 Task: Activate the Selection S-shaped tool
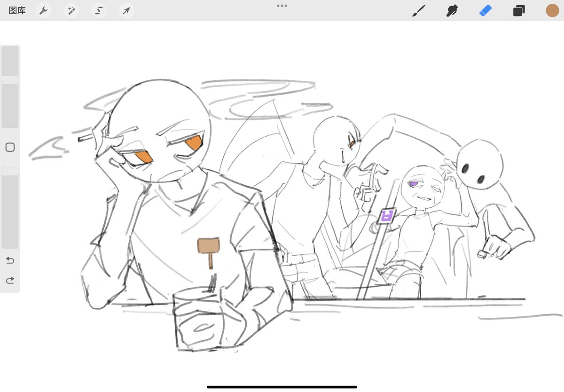click(x=99, y=10)
